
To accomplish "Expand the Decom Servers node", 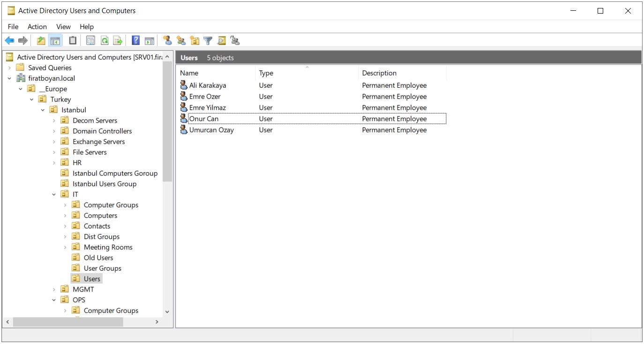I will (54, 121).
